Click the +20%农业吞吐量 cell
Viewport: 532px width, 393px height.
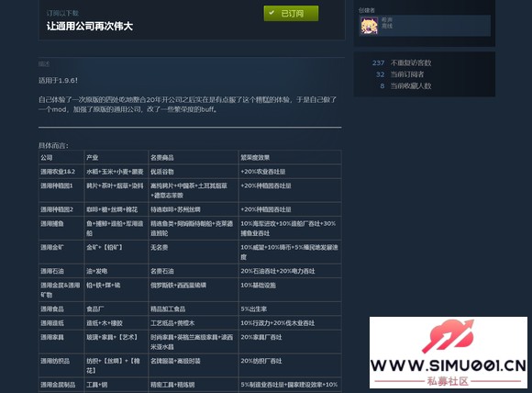[x=290, y=172]
